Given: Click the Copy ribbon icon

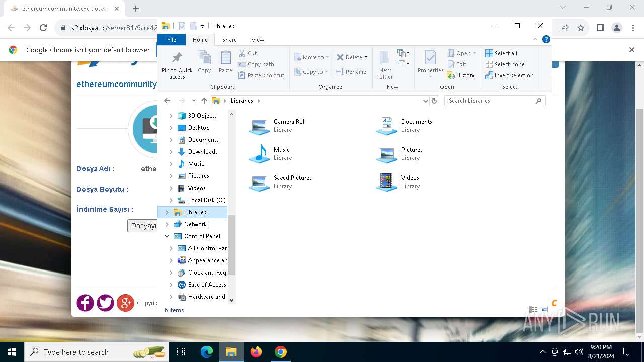Looking at the screenshot, I should point(204,58).
